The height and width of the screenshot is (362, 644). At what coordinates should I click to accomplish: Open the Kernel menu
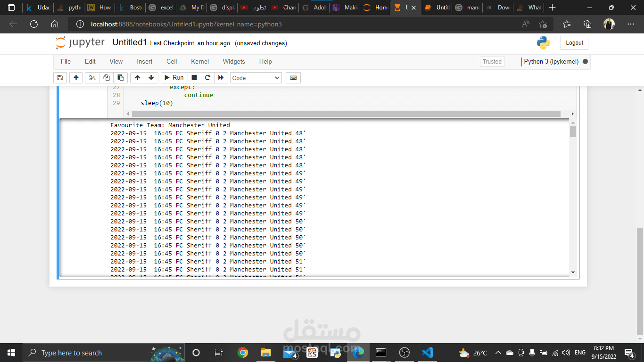(200, 62)
